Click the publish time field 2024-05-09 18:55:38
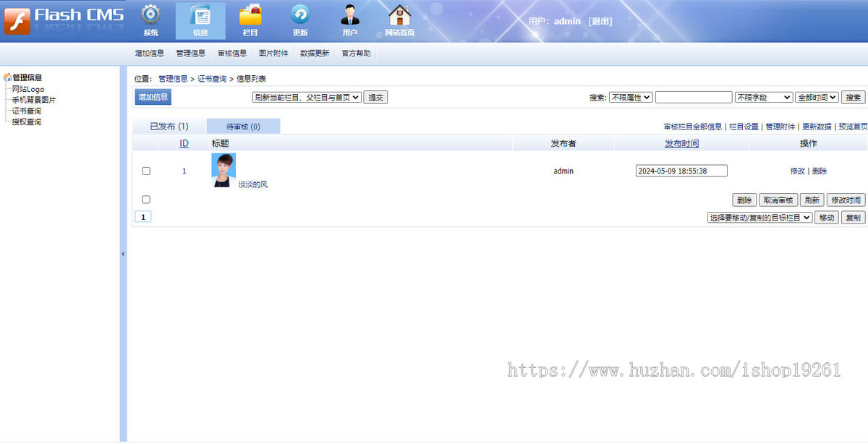The height and width of the screenshot is (444, 868). tap(681, 171)
